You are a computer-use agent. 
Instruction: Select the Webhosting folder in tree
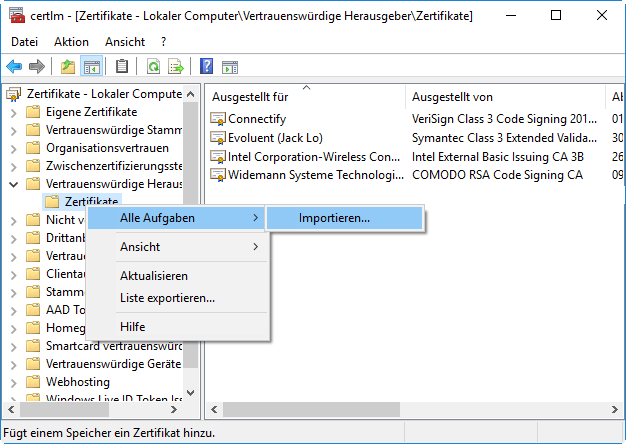tap(78, 381)
